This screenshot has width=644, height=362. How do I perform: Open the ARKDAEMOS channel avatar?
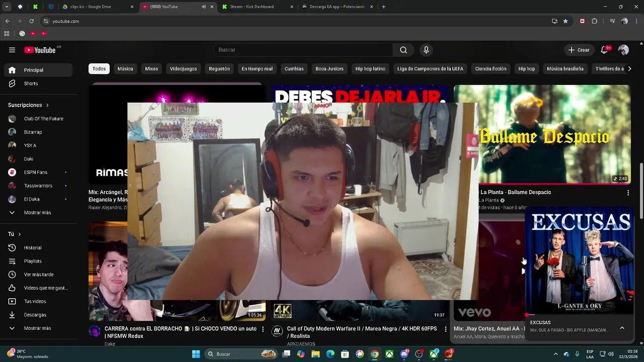tap(277, 331)
